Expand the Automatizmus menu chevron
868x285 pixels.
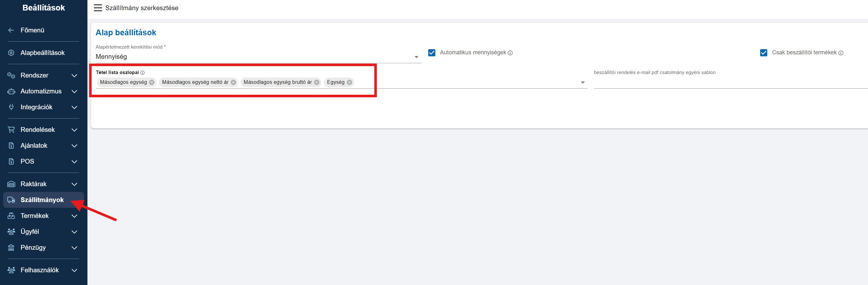74,92
